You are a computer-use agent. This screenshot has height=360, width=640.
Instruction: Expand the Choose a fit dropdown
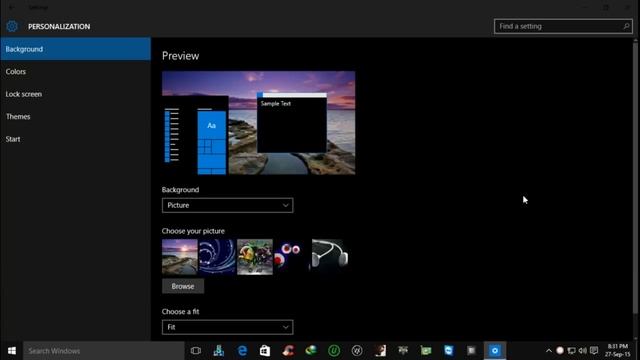click(227, 327)
